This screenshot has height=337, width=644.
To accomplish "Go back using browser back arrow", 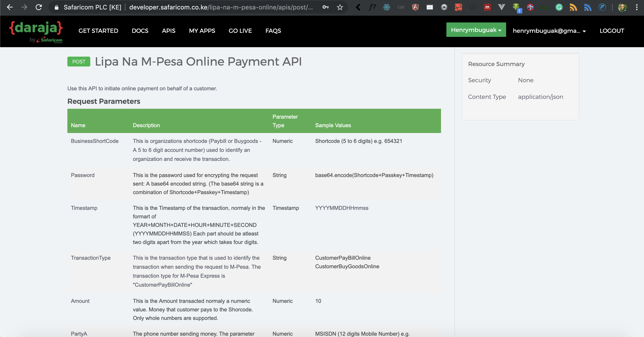I will (x=10, y=7).
